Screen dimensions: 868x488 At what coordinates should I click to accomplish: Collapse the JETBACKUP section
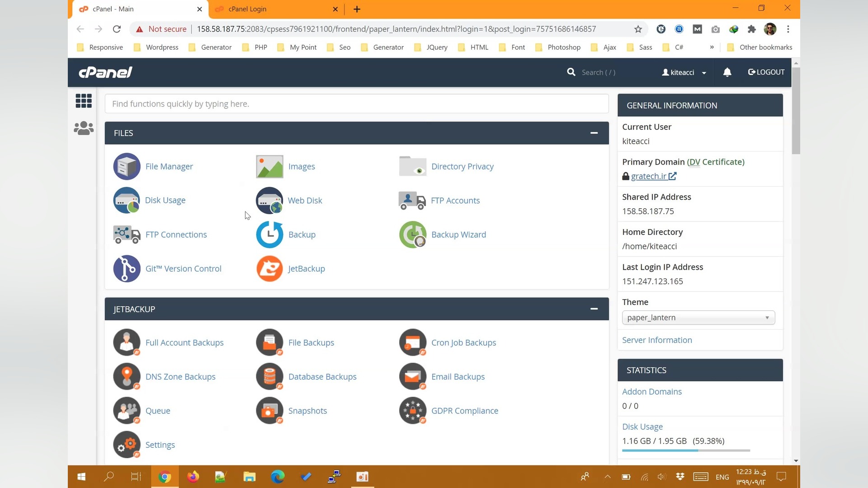click(x=594, y=309)
